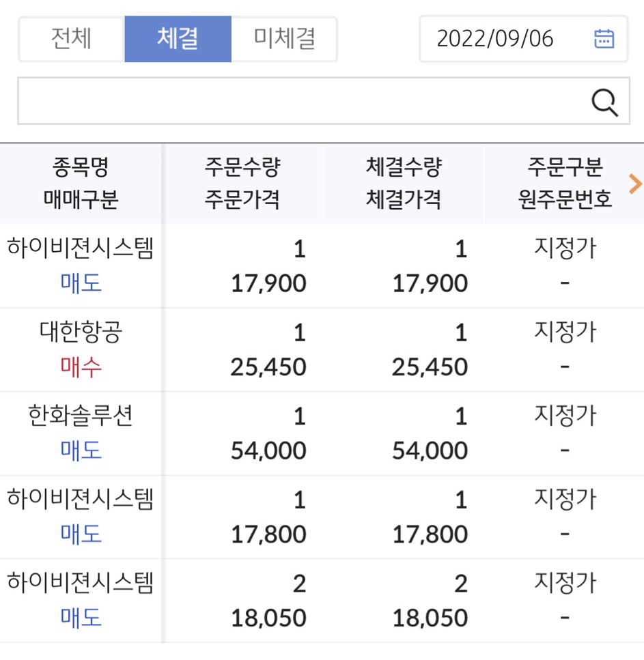Click 지정가 in the 대한항공 row
The image size is (644, 660).
[x=565, y=332]
